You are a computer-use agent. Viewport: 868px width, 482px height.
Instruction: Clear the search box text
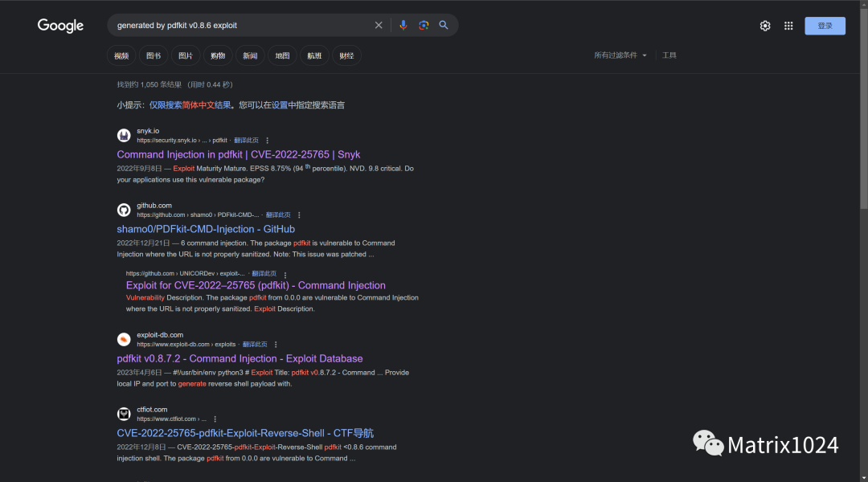378,26
